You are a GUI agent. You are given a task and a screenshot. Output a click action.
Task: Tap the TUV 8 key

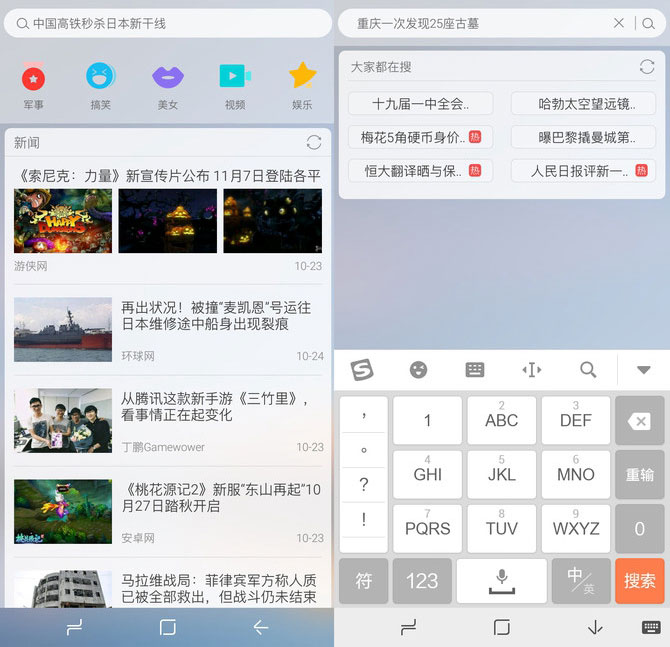click(x=502, y=529)
